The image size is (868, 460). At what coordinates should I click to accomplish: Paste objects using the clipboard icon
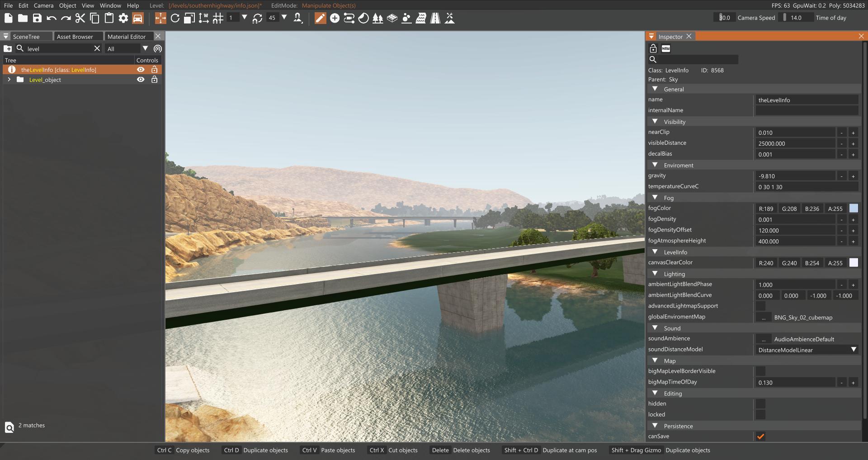click(x=109, y=18)
